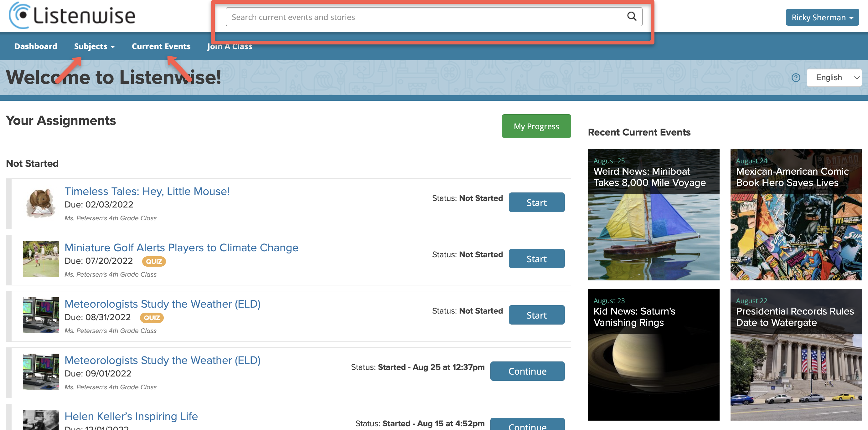The width and height of the screenshot is (868, 430).
Task: Start Miniature Golf Alerts Players assignment
Action: pos(536,259)
